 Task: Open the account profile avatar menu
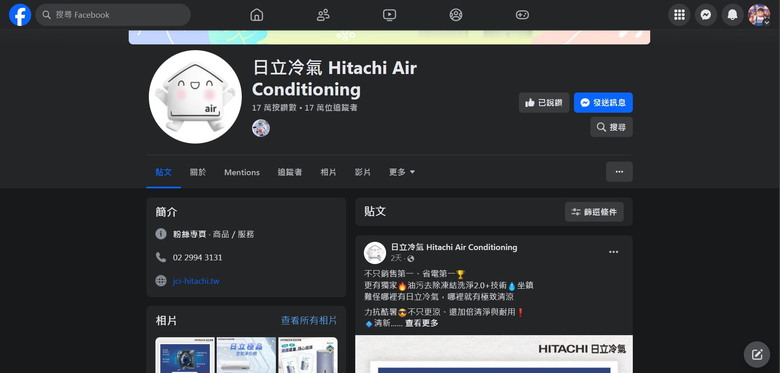(x=759, y=15)
